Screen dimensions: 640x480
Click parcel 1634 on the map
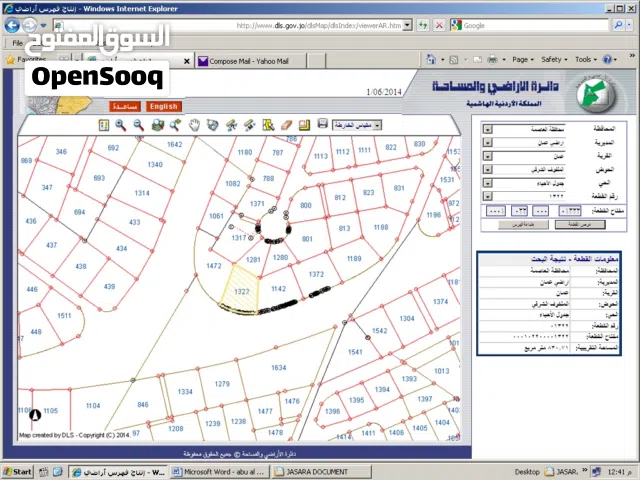(279, 368)
